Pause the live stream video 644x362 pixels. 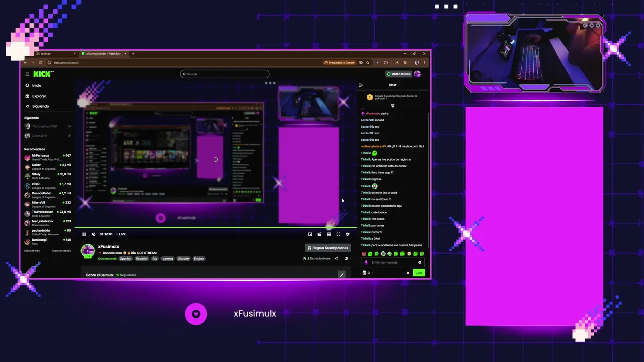pyautogui.click(x=84, y=234)
